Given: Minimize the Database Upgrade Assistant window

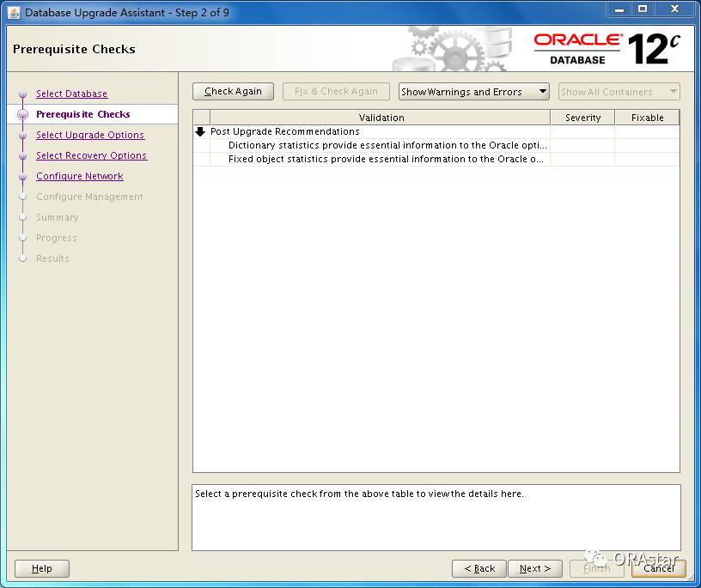Looking at the screenshot, I should point(619,9).
